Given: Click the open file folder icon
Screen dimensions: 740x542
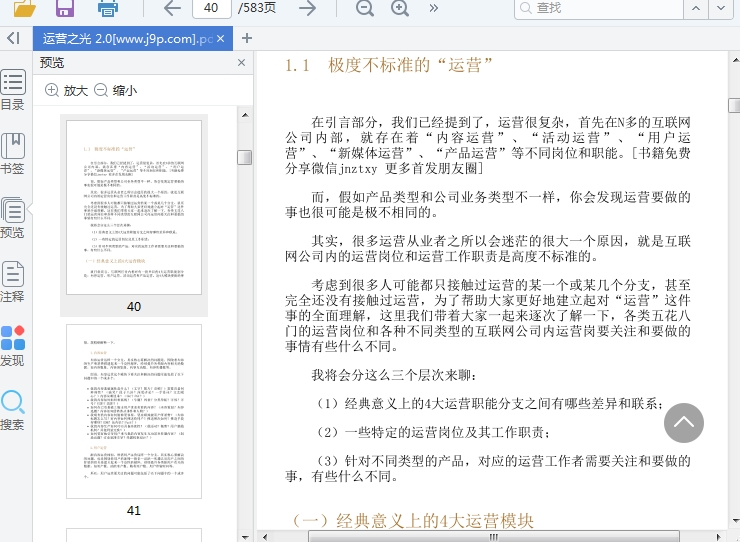Looking at the screenshot, I should [25, 9].
